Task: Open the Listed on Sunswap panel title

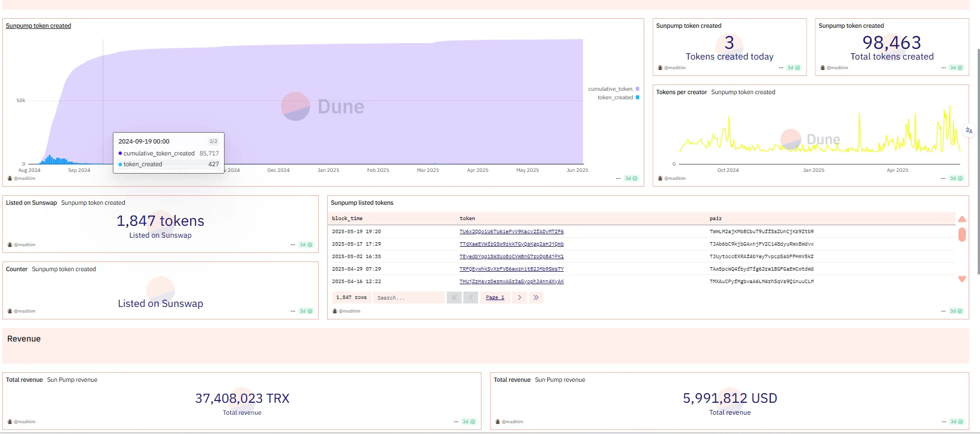Action: 31,203
